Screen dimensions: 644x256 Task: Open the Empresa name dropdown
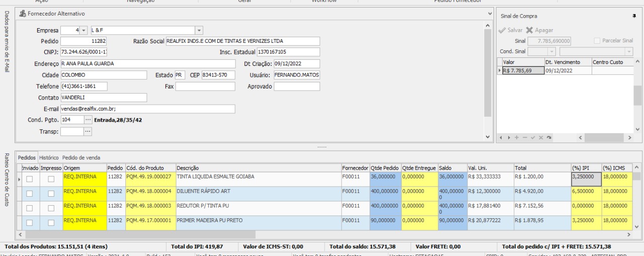click(199, 31)
